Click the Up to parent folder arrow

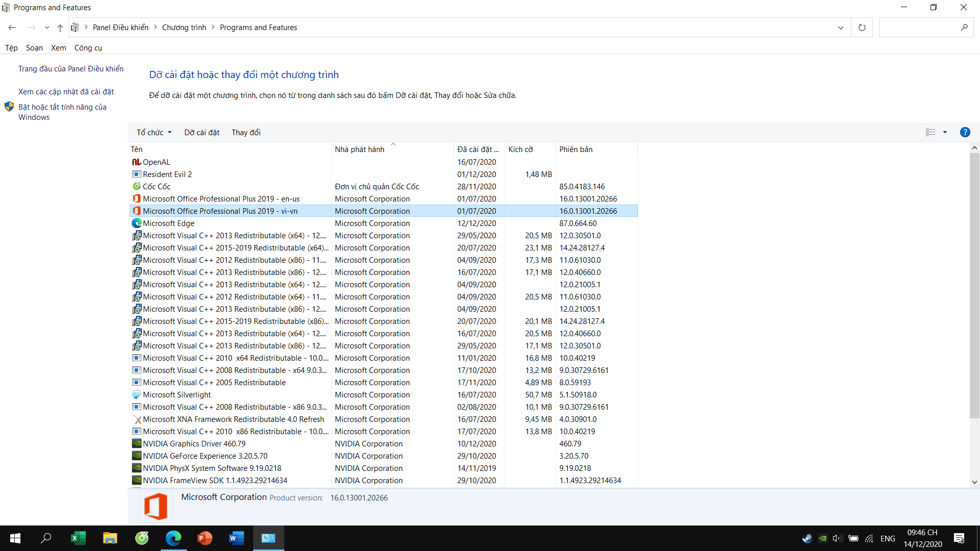(60, 28)
